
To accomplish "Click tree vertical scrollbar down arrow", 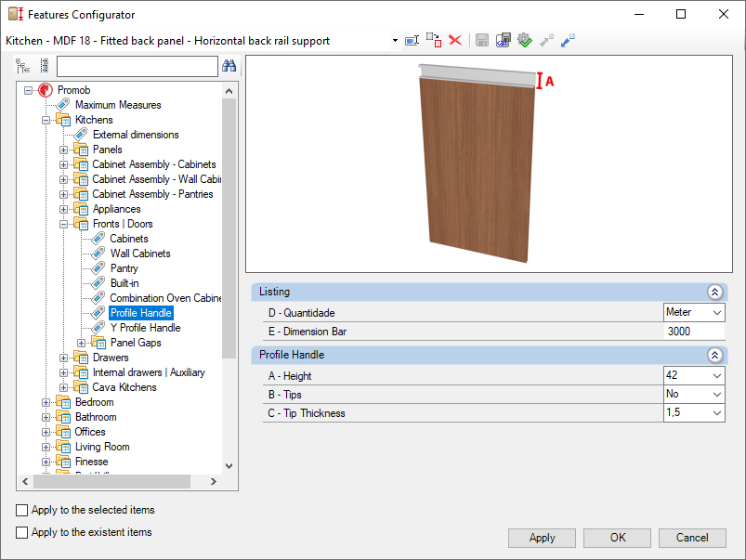I will [x=229, y=466].
